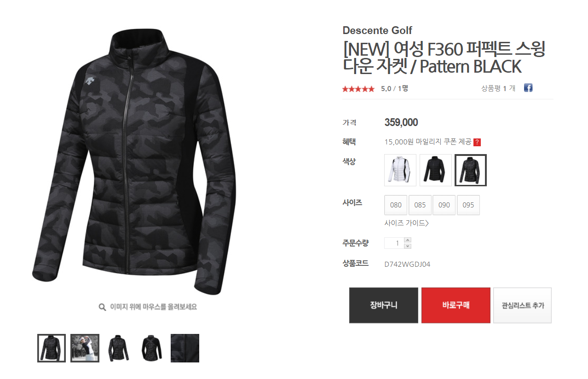588x379 pixels.
Task: Decrease order quantity with the down arrow
Action: point(407,246)
